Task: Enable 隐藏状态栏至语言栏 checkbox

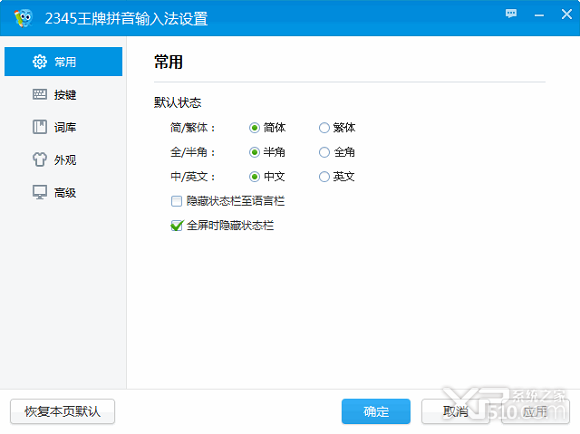Action: pos(176,201)
